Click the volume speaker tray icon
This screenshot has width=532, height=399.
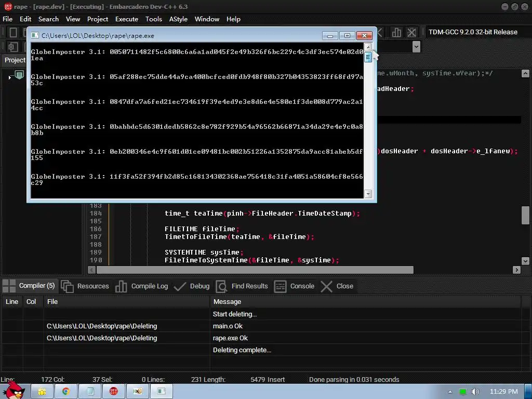tap(475, 392)
